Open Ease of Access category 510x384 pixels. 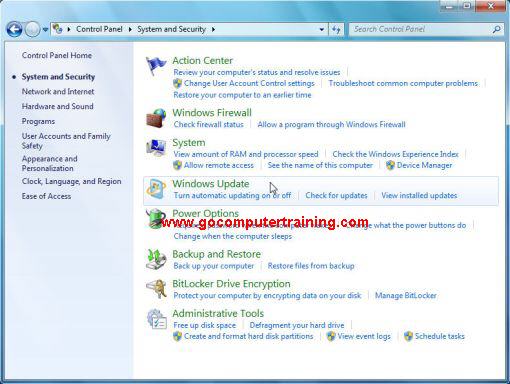tap(46, 196)
